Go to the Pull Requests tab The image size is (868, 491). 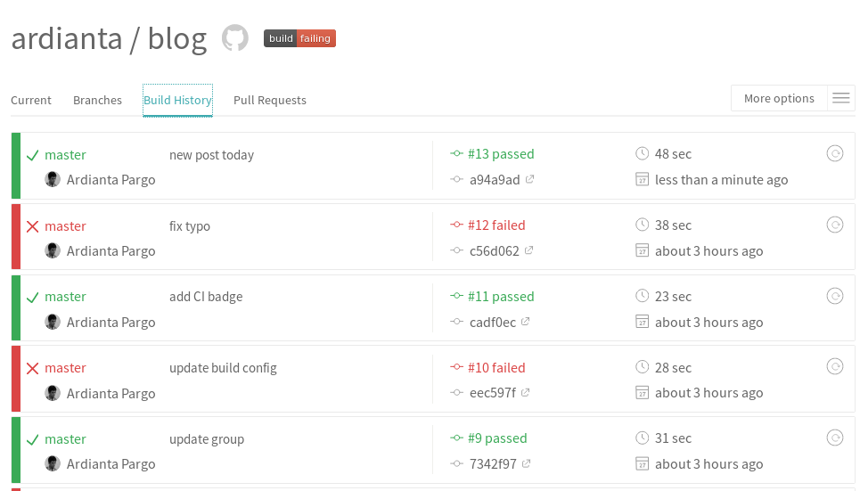(270, 100)
